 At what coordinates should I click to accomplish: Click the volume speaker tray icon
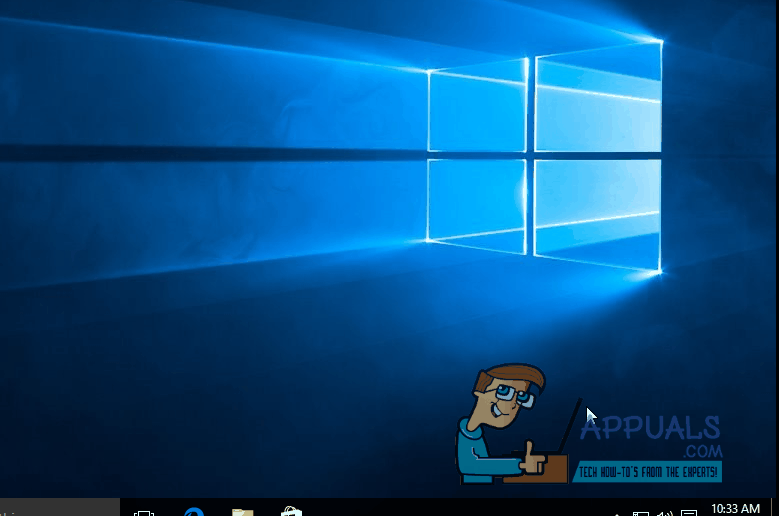click(x=664, y=513)
